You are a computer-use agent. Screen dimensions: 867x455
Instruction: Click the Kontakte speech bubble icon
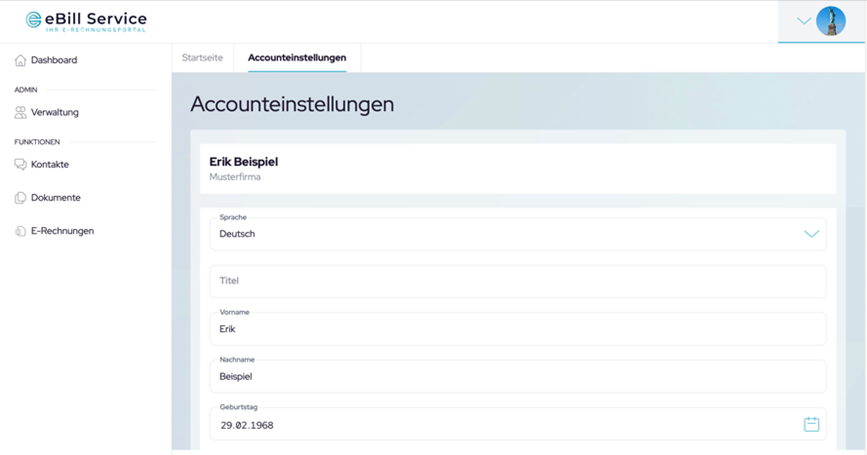(x=20, y=165)
